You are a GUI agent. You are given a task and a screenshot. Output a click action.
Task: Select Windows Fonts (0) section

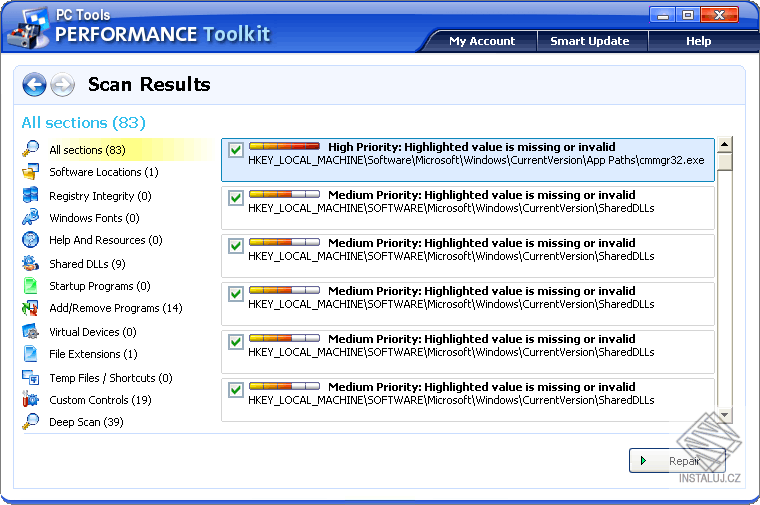click(x=95, y=218)
